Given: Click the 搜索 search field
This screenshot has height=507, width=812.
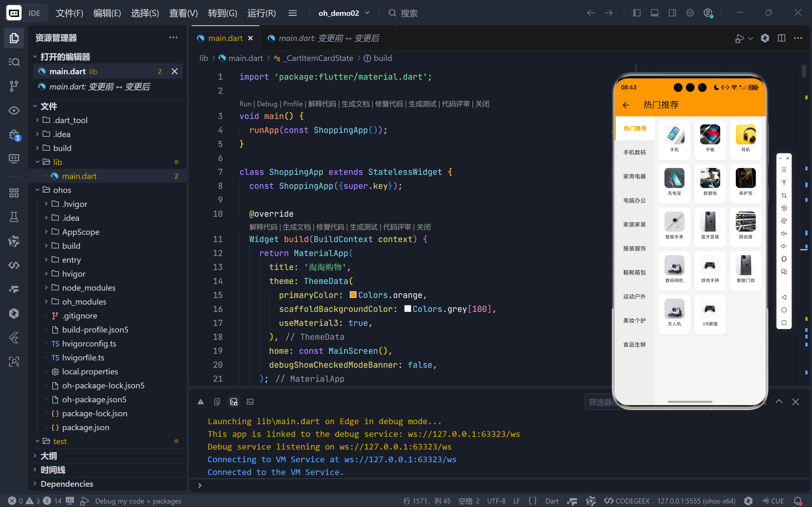Looking at the screenshot, I should coord(409,13).
